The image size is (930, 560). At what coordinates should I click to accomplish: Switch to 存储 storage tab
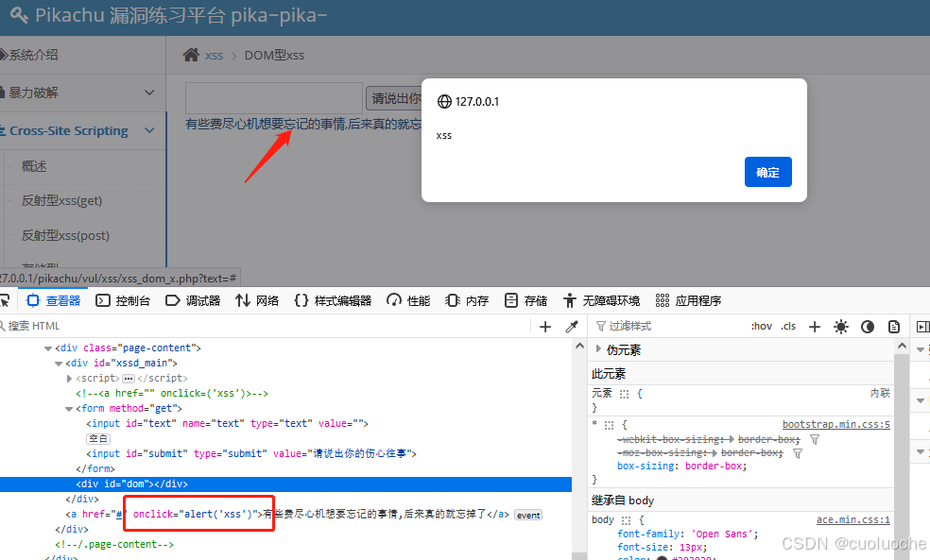525,301
